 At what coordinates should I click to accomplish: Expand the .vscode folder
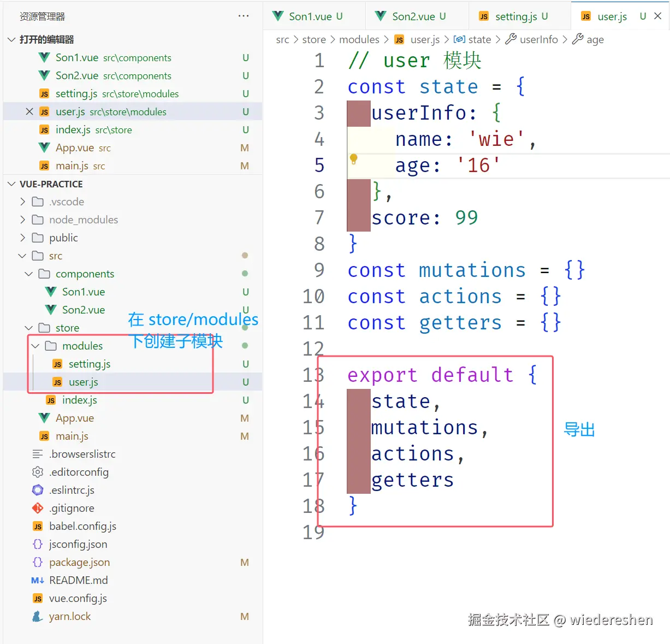[x=22, y=202]
